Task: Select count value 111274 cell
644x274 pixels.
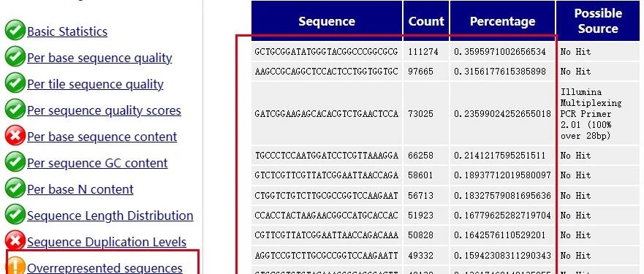Action: (426, 52)
